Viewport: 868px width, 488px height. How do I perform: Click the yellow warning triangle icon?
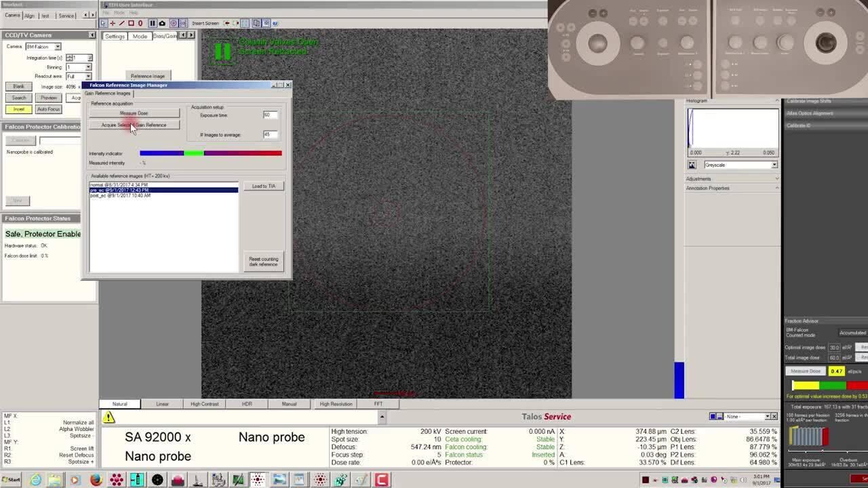tap(108, 418)
